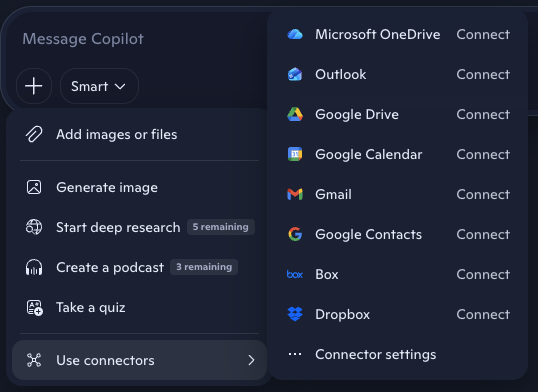Click the Box logo icon
Screen dimensions: 538x392
tap(295, 275)
